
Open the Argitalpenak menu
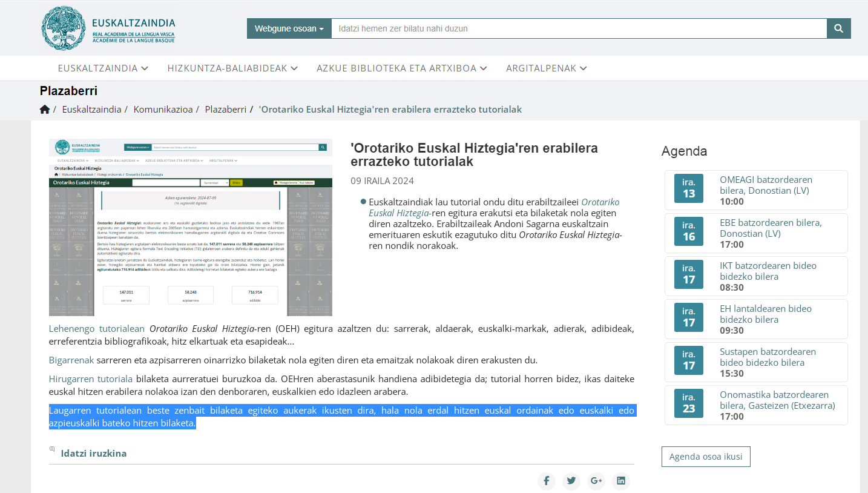coord(546,68)
